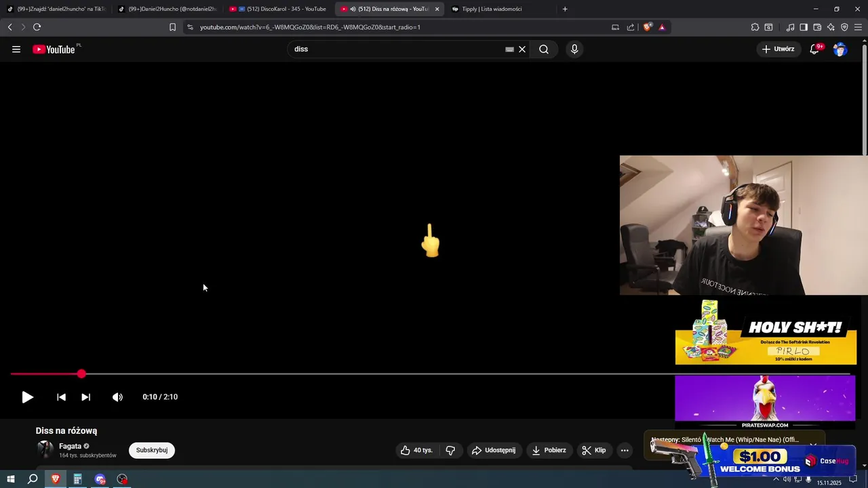Click the Holy Sh*t Pirlo ad banner
The image size is (868, 488).
click(x=766, y=332)
